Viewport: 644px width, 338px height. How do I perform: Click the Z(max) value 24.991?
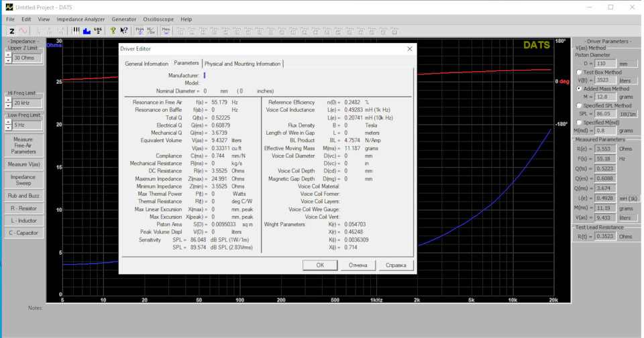pyautogui.click(x=219, y=179)
